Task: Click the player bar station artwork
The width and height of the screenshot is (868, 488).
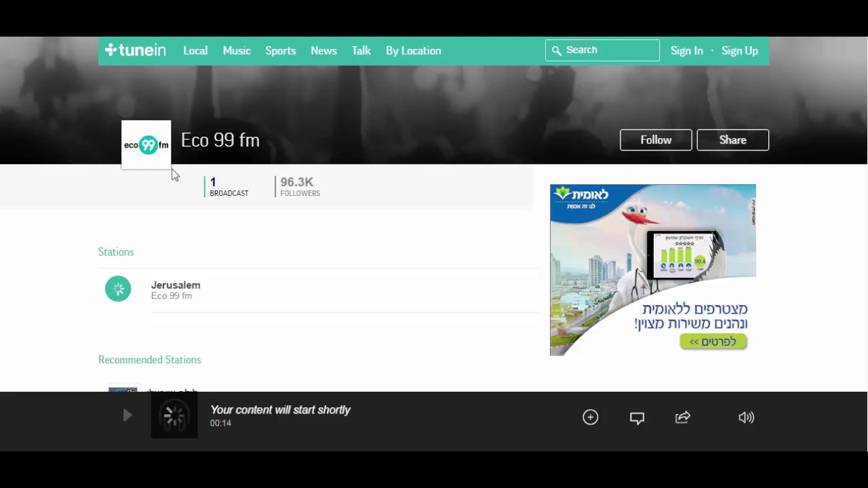Action: 174,415
